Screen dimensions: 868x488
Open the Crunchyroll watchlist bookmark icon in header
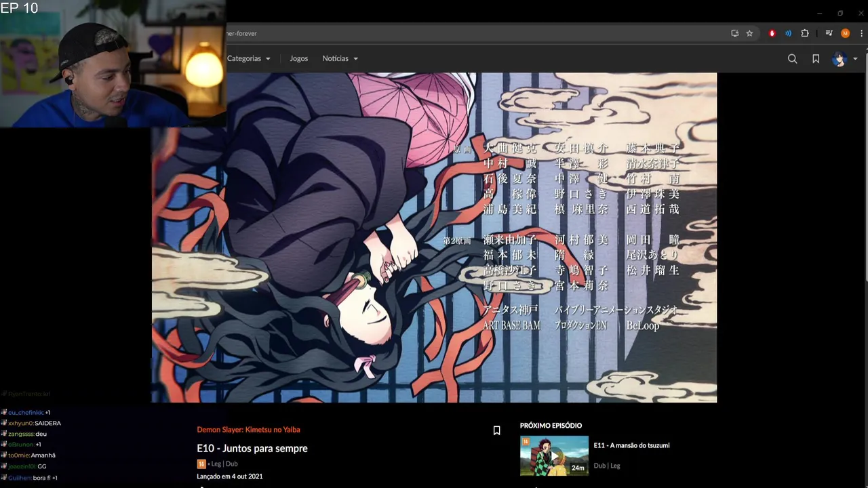816,59
